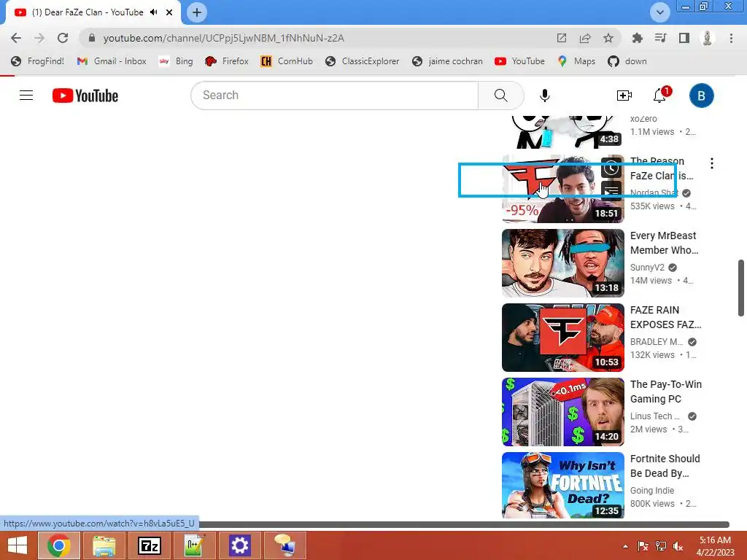The image size is (747, 560).
Task: Go to the YouTube home logo
Action: (85, 96)
